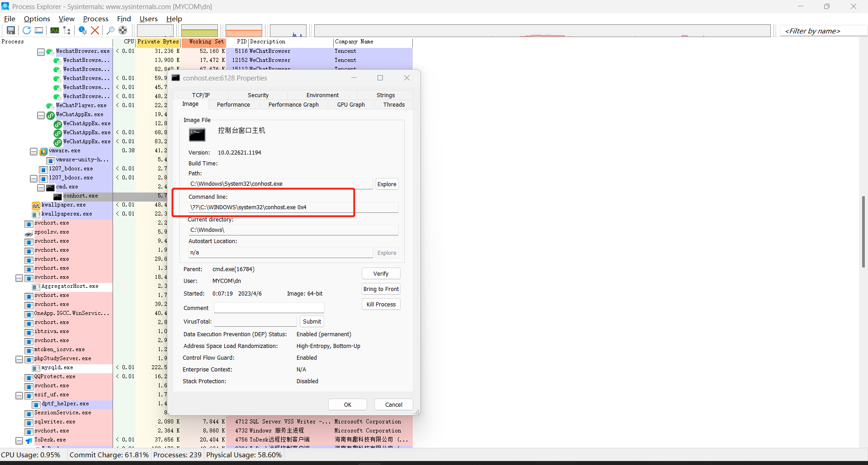
Task: Click the System Information graph toolbar icon
Action: coord(55,30)
